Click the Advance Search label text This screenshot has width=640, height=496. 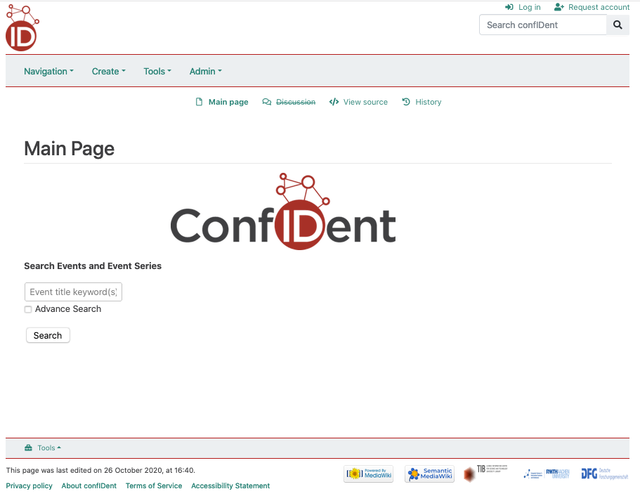tap(68, 309)
